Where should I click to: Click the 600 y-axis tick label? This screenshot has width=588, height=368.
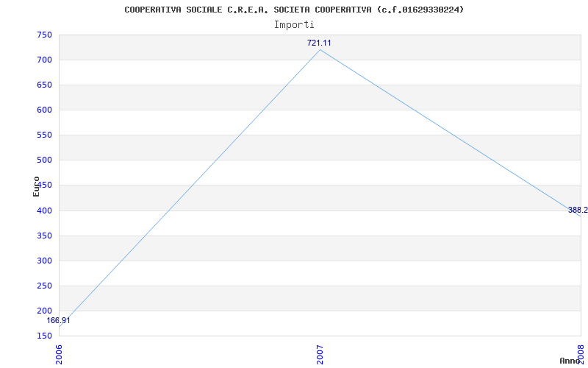tap(44, 110)
